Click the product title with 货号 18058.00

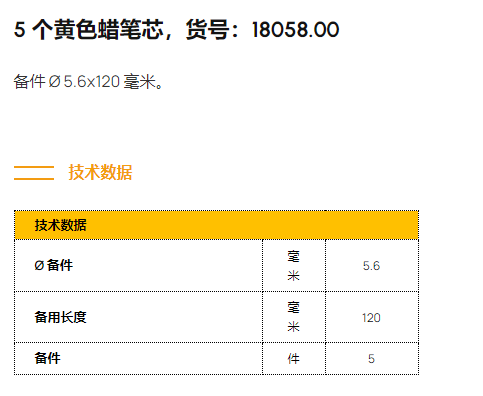pyautogui.click(x=176, y=30)
